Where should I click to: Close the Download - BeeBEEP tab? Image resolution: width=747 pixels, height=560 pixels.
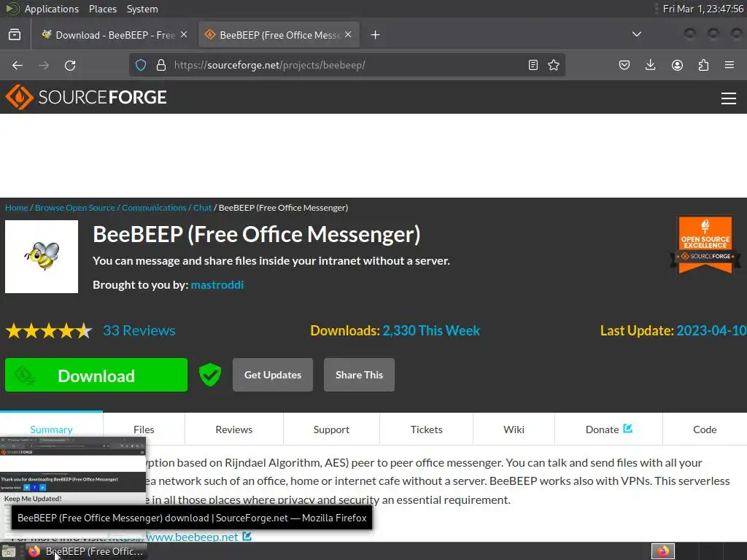184,35
